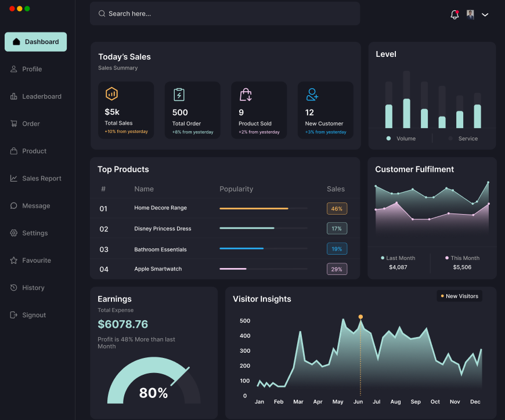Image resolution: width=505 pixels, height=420 pixels.
Task: Switch to the Dashboard menu item
Action: (36, 42)
